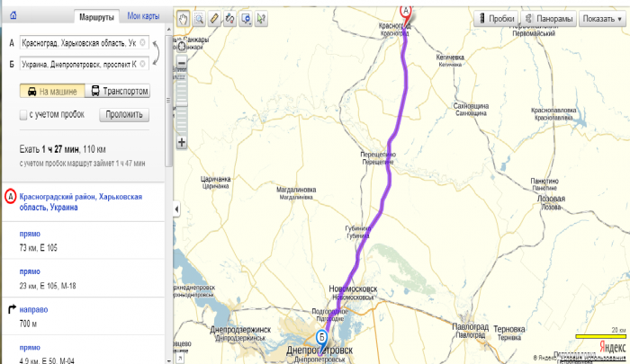Screen dimensions: 630x364
Task: Clear the Красноград start point field
Action: (143, 42)
